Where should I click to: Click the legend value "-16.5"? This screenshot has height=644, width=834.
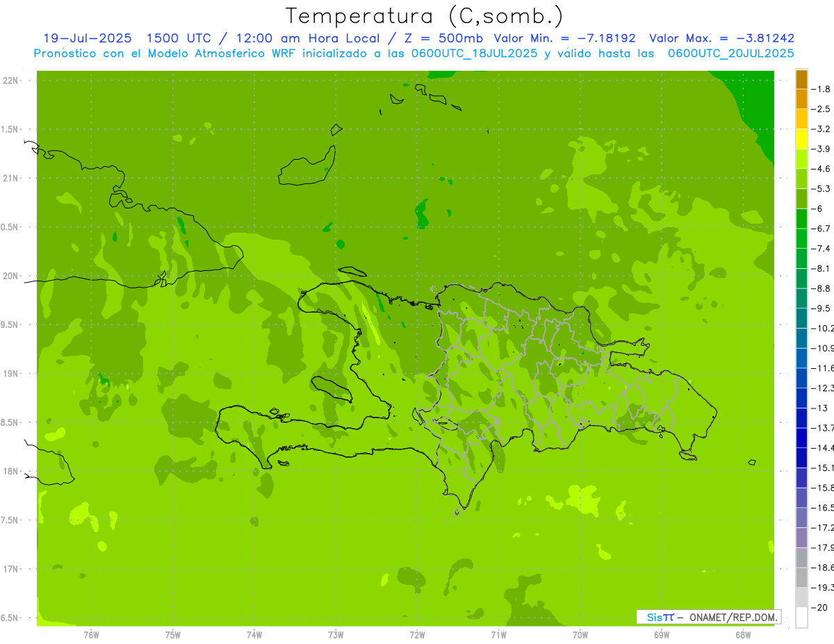823,508
